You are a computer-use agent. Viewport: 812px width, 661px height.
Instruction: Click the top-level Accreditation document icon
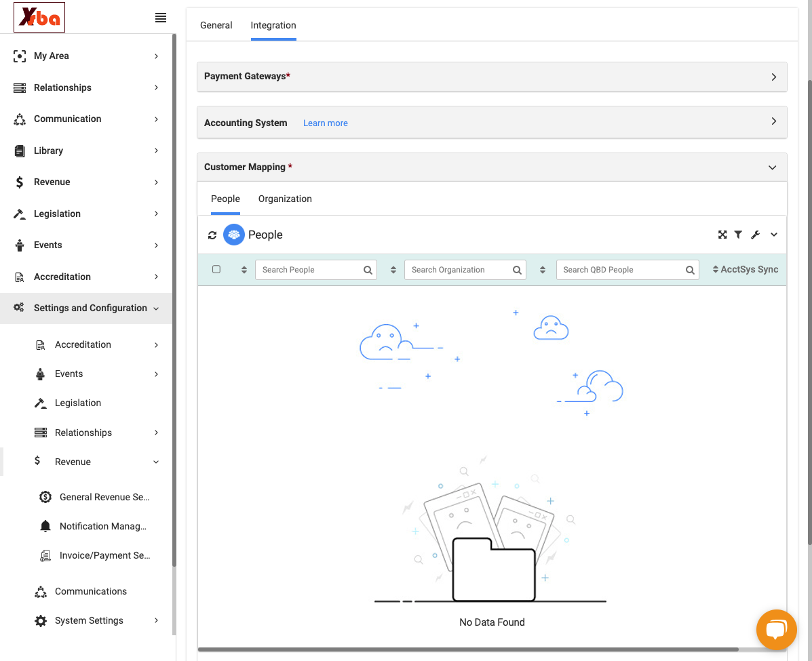20,277
